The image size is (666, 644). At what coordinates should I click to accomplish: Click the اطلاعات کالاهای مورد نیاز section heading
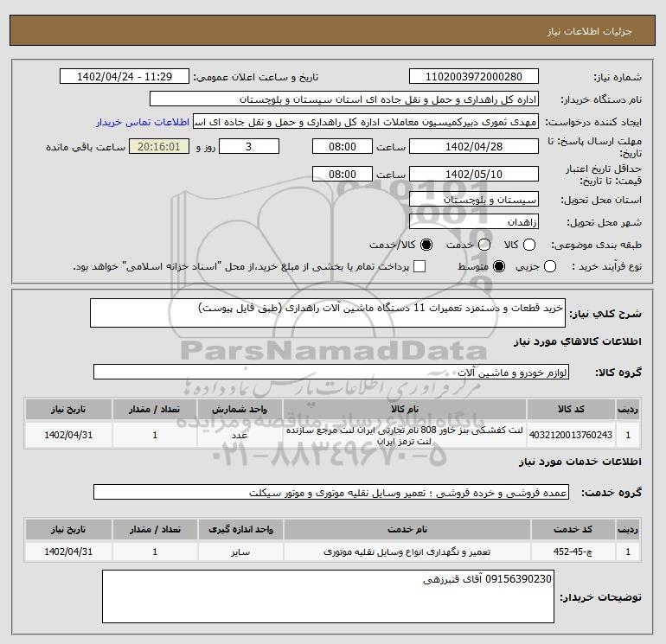coord(578,341)
